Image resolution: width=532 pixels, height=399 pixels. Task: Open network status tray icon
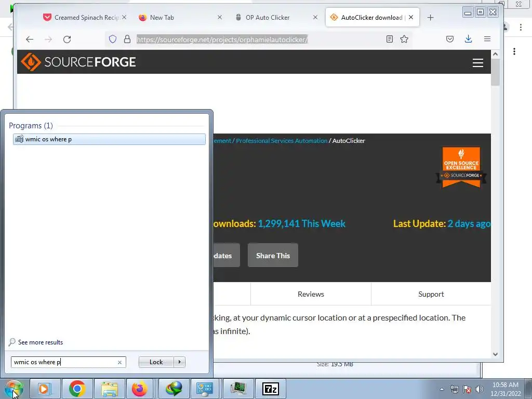[x=454, y=389]
